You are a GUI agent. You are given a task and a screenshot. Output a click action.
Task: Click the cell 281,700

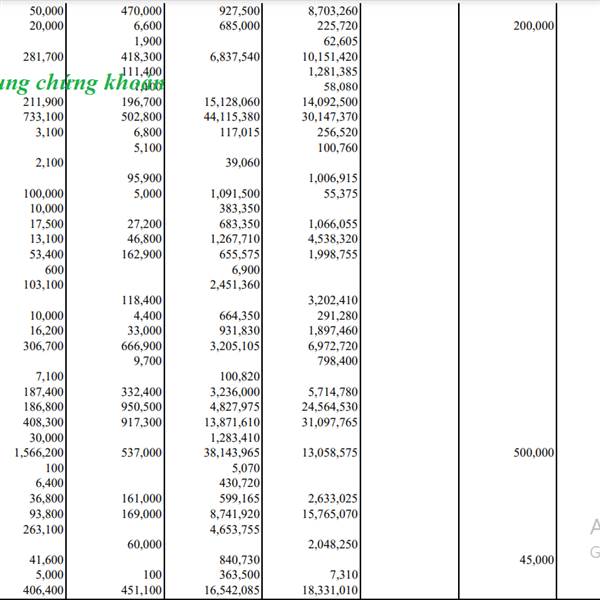(x=43, y=57)
